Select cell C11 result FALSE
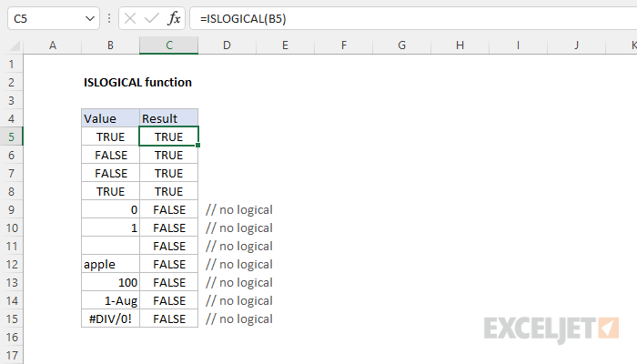Screen dimensions: 637x364 [x=169, y=247]
